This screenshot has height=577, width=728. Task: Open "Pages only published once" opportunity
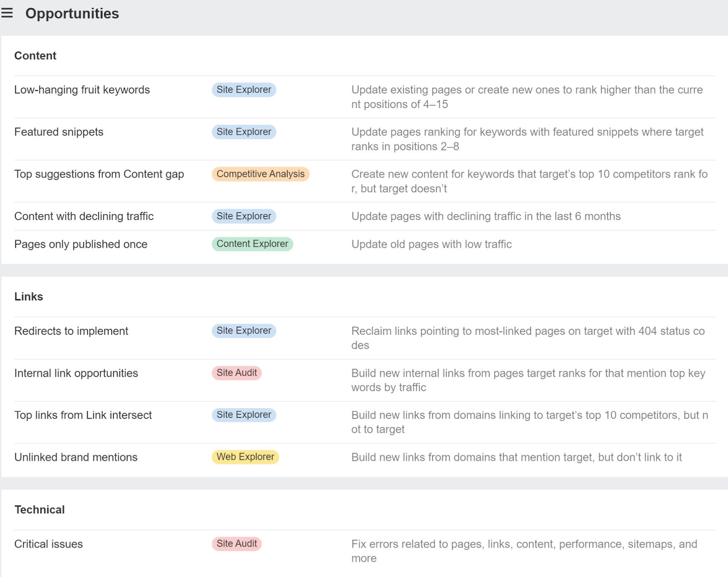[81, 244]
